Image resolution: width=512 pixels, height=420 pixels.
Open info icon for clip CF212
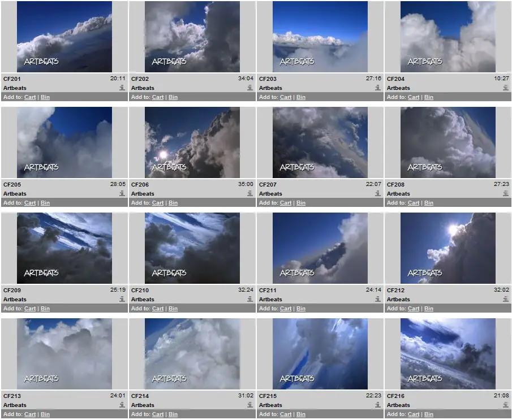[506, 299]
